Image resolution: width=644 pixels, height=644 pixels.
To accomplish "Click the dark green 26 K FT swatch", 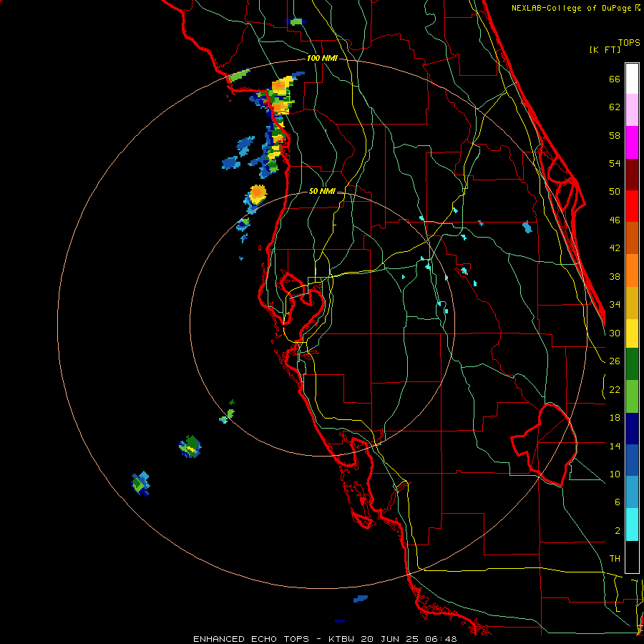I will [x=632, y=364].
